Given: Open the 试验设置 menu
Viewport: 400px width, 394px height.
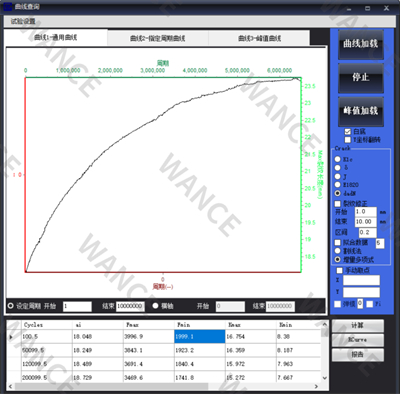Looking at the screenshot, I should tap(23, 22).
